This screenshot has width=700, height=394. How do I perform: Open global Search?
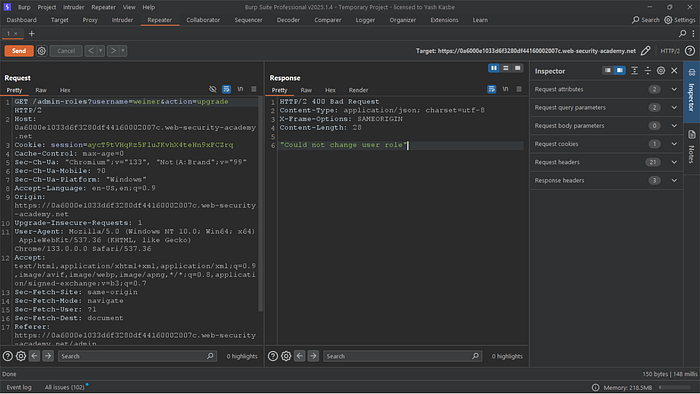646,20
